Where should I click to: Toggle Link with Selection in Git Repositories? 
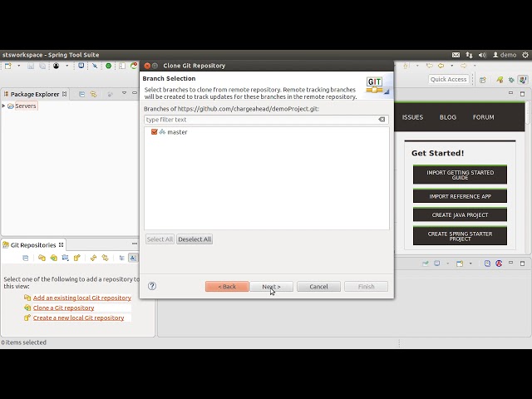(106, 258)
